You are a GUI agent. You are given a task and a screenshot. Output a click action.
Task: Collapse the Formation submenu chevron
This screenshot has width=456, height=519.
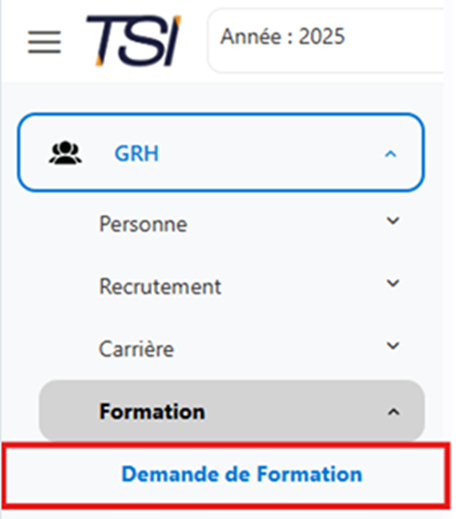[x=394, y=412]
